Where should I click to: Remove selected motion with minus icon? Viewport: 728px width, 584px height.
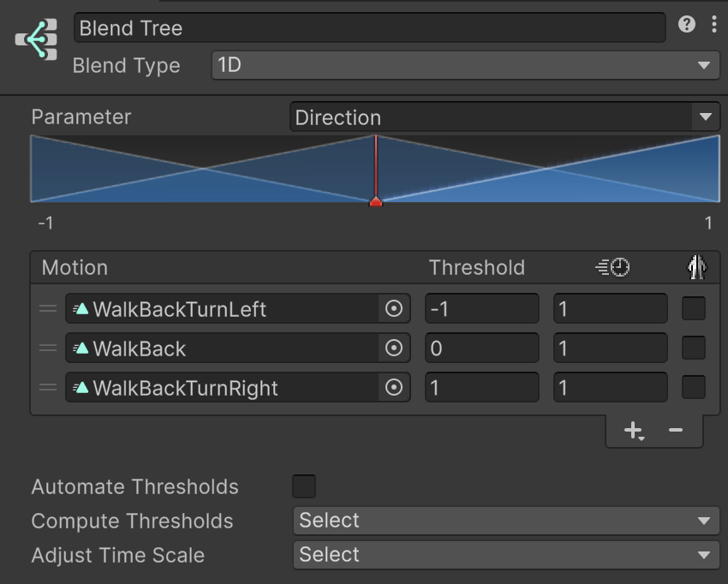(676, 431)
